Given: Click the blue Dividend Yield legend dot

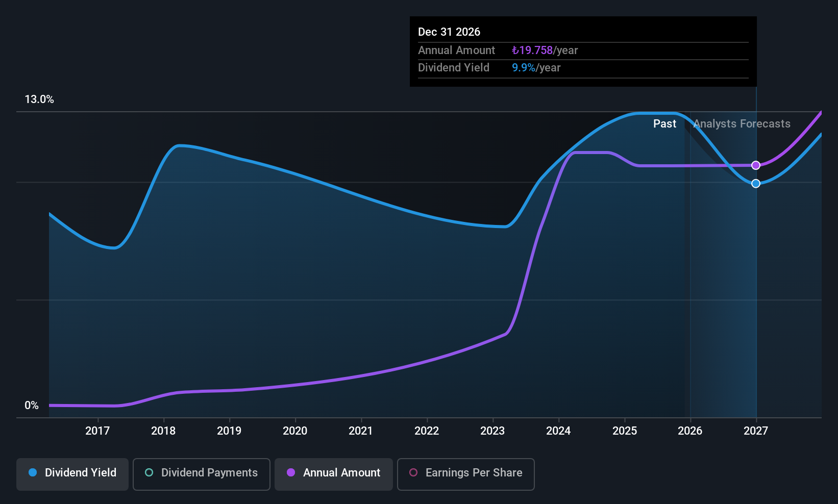Looking at the screenshot, I should (x=33, y=473).
